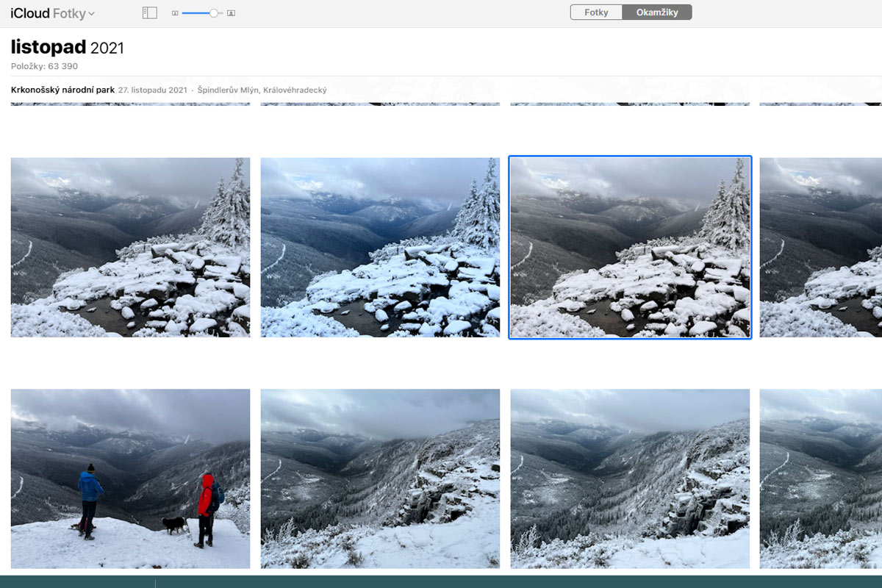The width and height of the screenshot is (882, 588).
Task: Click the Špindlerův Mlýn location text
Action: point(262,90)
